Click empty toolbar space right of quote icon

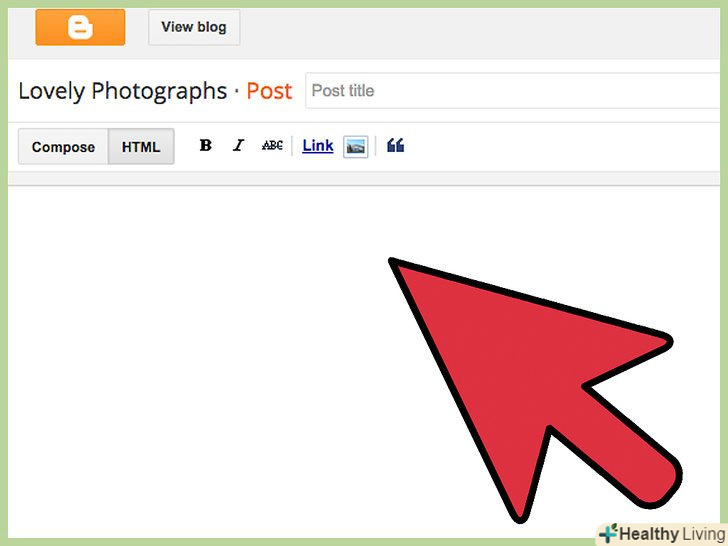(x=562, y=147)
